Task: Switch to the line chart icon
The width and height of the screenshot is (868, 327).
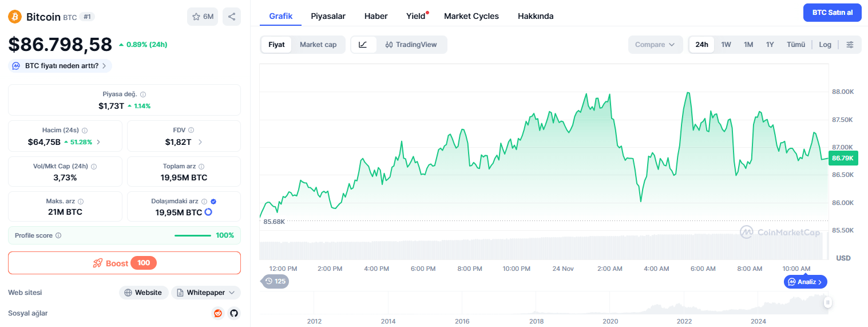Action: 363,45
